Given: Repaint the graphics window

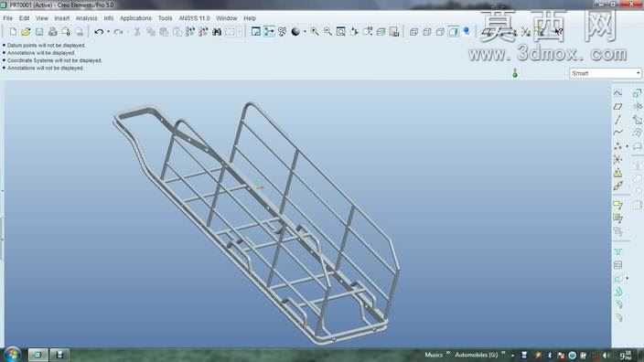Looking at the screenshot, I should click(256, 32).
